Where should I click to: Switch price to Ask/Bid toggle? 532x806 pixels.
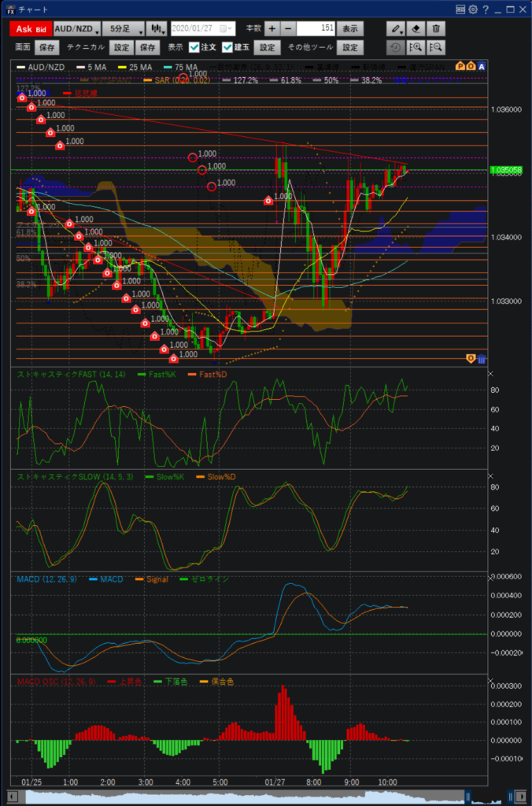30,28
